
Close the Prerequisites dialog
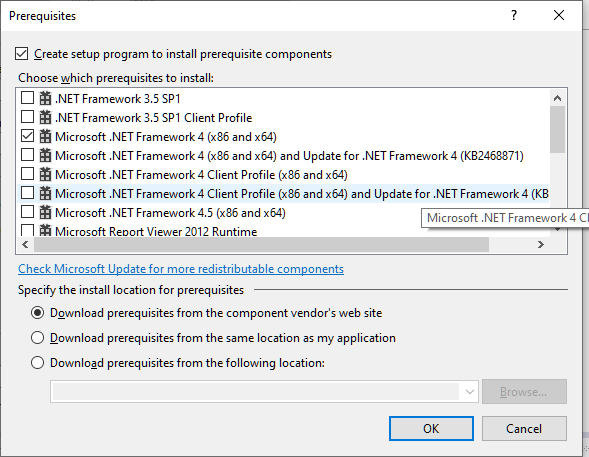click(x=559, y=15)
